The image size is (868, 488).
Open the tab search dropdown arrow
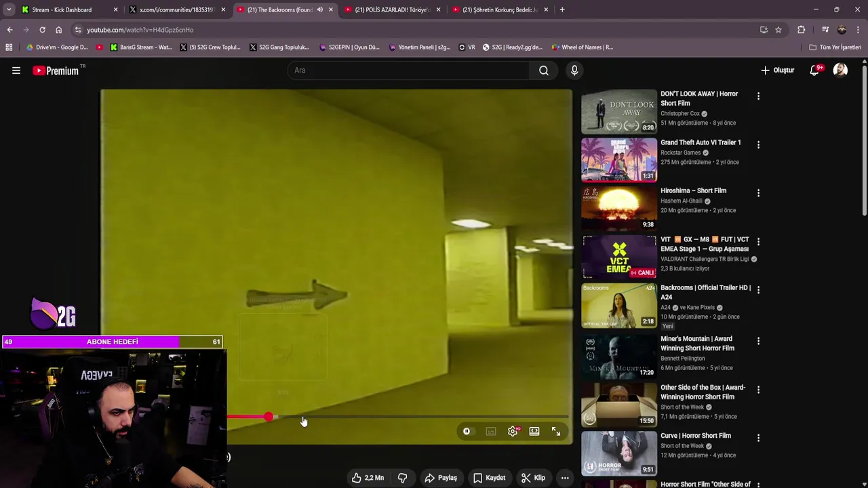9,9
